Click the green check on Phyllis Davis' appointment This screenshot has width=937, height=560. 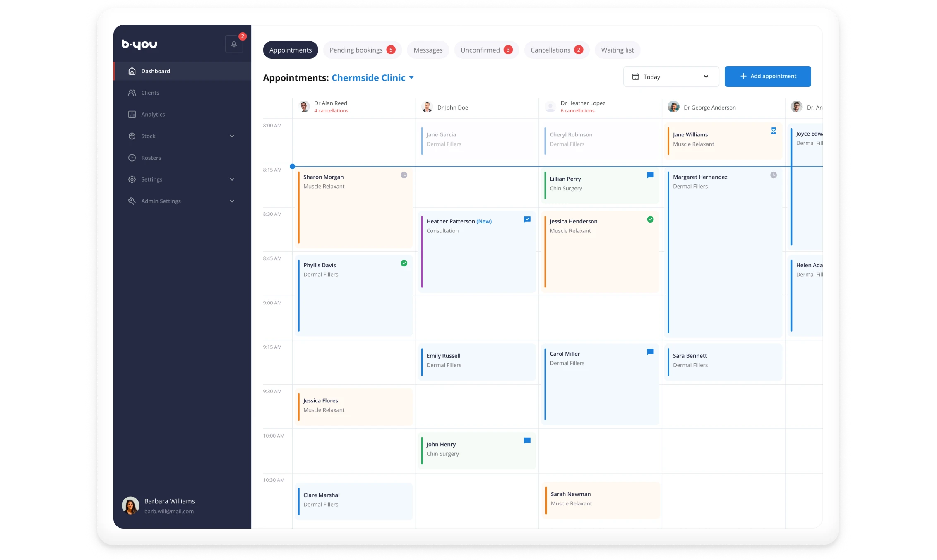[404, 263]
